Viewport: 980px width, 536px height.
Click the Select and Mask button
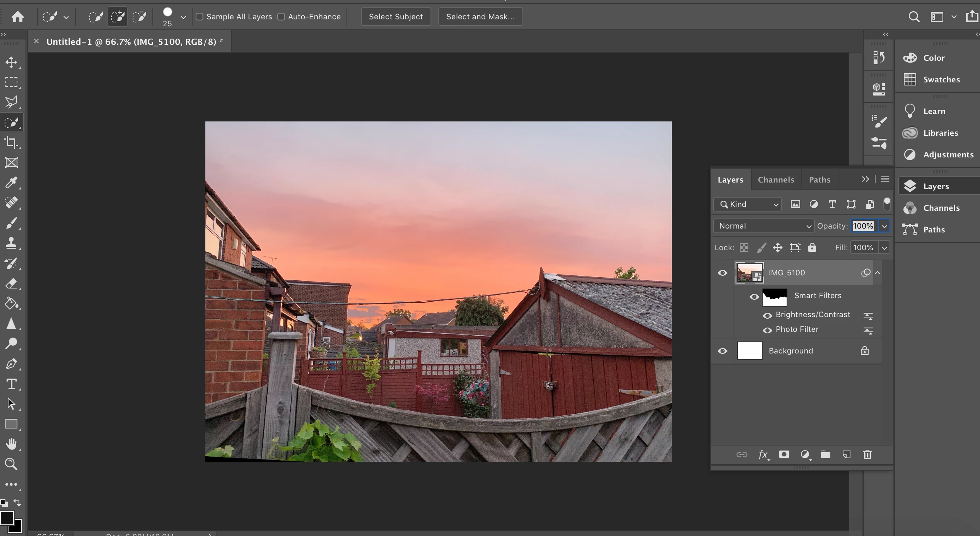pos(480,17)
